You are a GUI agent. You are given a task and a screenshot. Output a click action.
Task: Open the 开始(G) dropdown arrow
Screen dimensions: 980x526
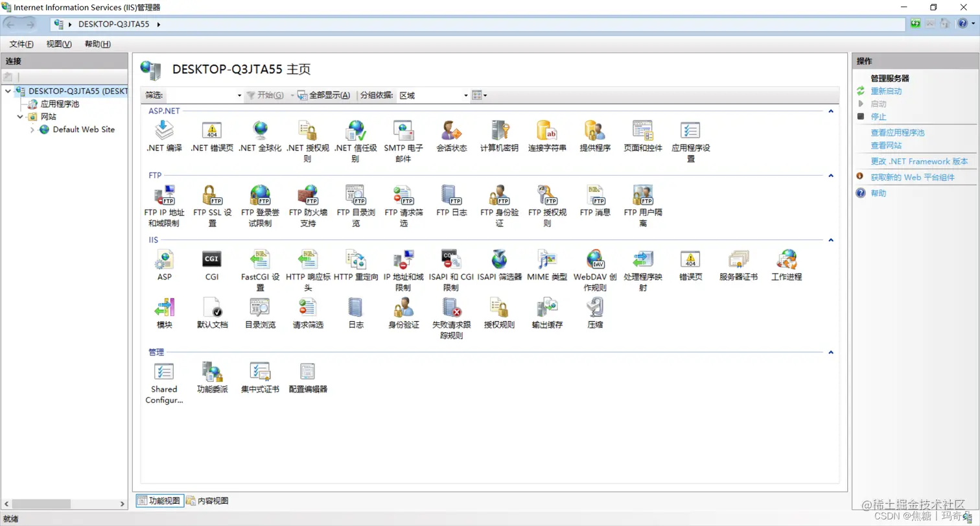click(292, 95)
